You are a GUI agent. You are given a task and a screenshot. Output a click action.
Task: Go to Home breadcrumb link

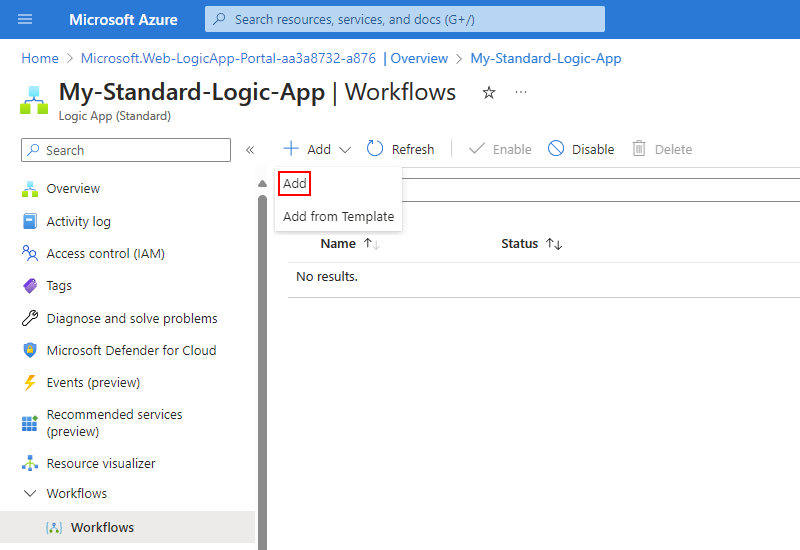(x=40, y=58)
